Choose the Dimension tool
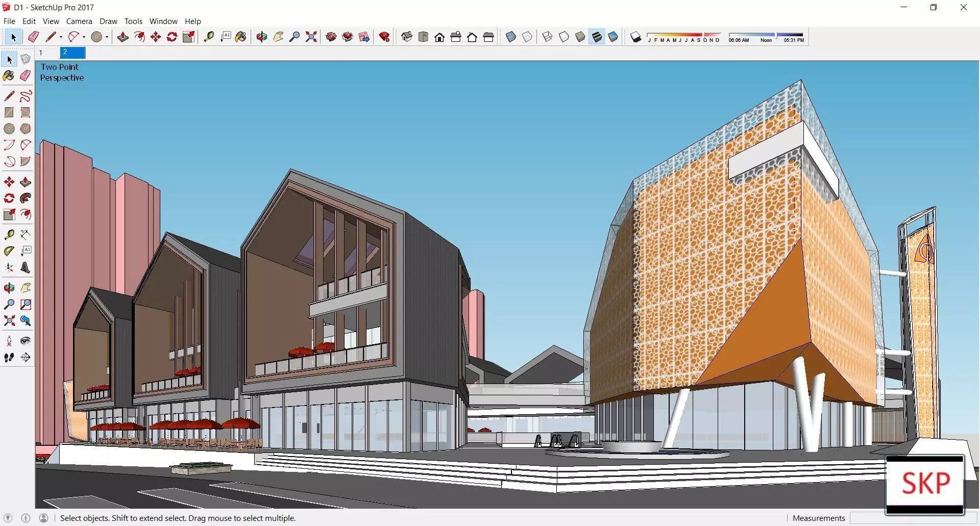Image resolution: width=980 pixels, height=526 pixels. pyautogui.click(x=26, y=234)
